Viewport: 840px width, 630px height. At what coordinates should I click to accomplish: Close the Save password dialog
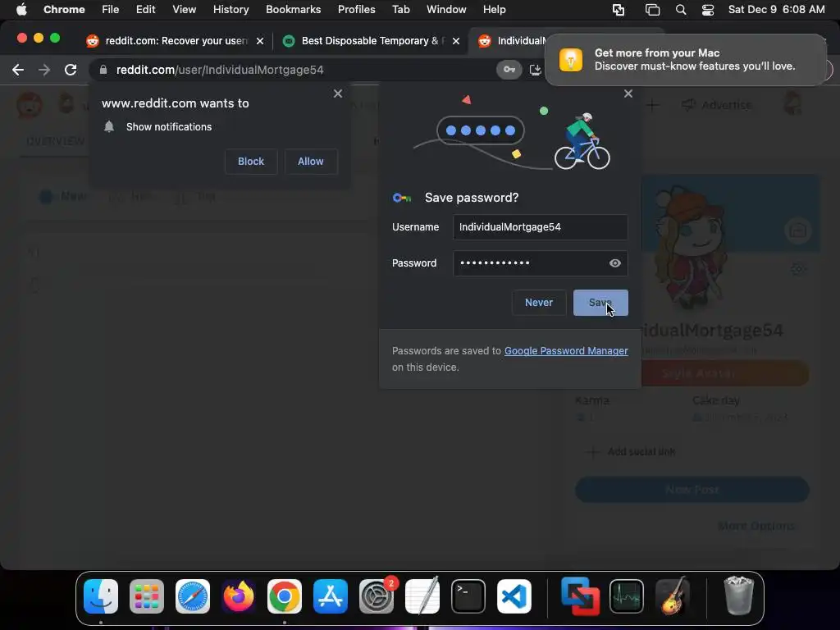628,94
